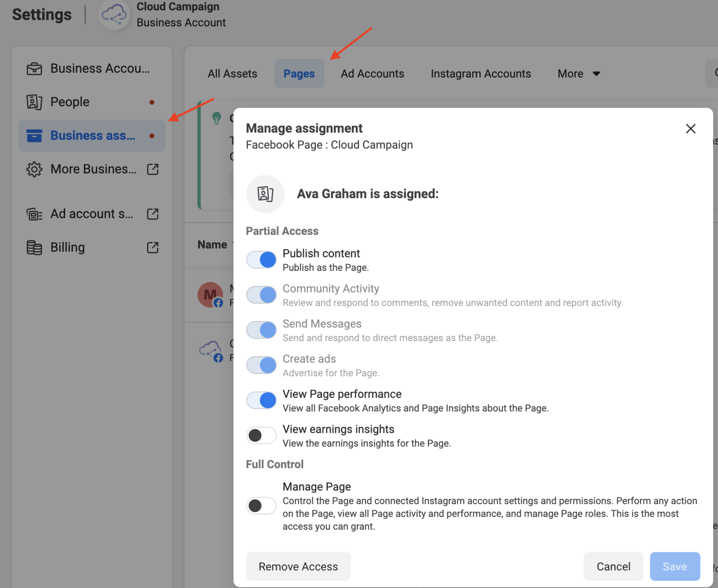The width and height of the screenshot is (718, 588).
Task: Click the Ava Graham person badge icon
Action: (x=265, y=194)
